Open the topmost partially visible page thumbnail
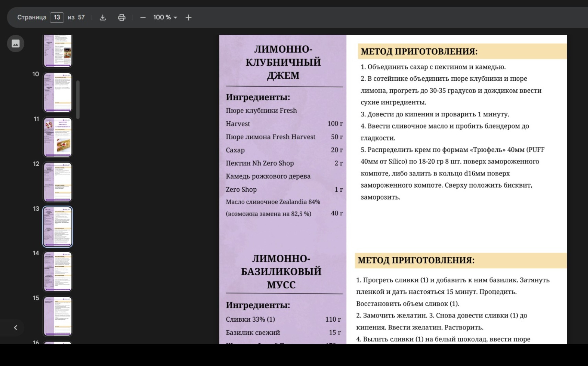The width and height of the screenshot is (588, 366). (x=58, y=51)
